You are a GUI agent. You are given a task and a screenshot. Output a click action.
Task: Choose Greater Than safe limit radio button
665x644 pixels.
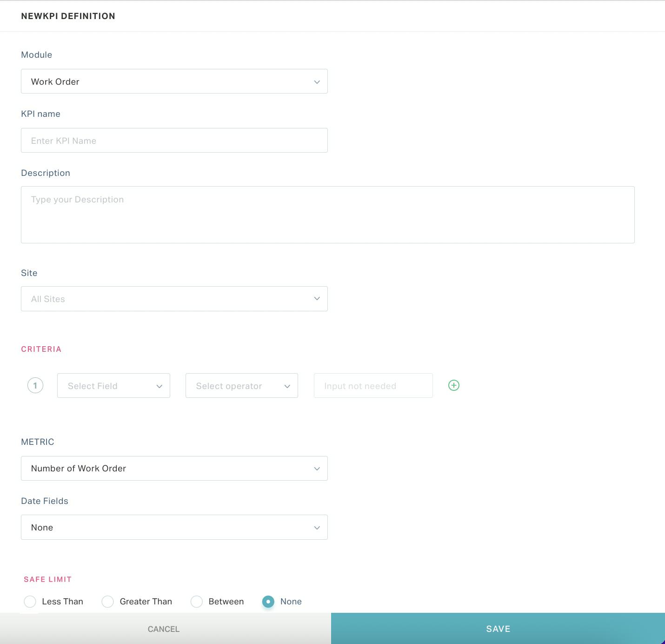tap(108, 601)
